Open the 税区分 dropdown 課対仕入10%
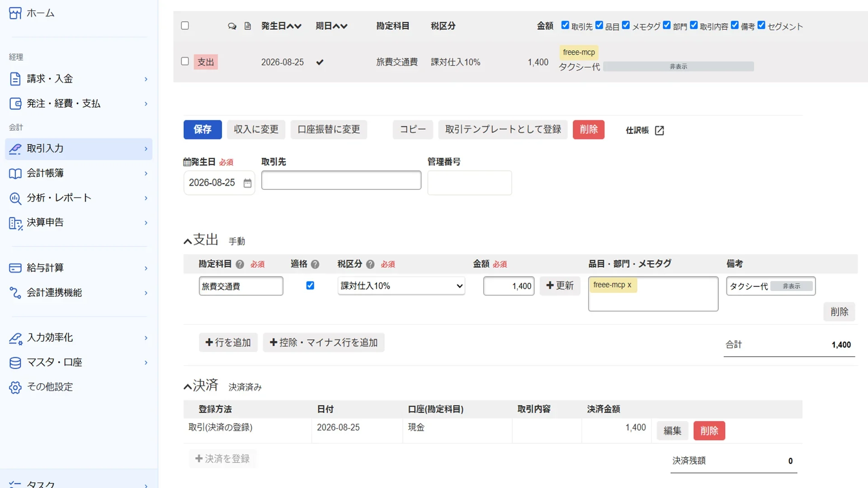The height and width of the screenshot is (488, 868). click(x=401, y=286)
